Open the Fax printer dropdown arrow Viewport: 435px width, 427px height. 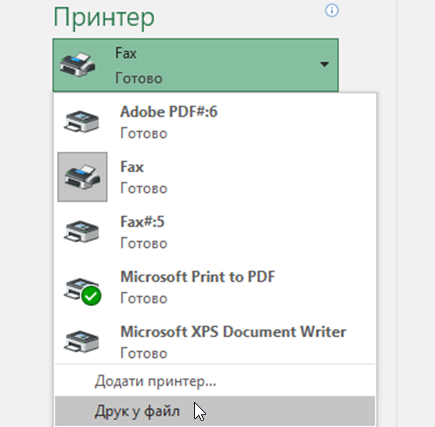pyautogui.click(x=324, y=64)
